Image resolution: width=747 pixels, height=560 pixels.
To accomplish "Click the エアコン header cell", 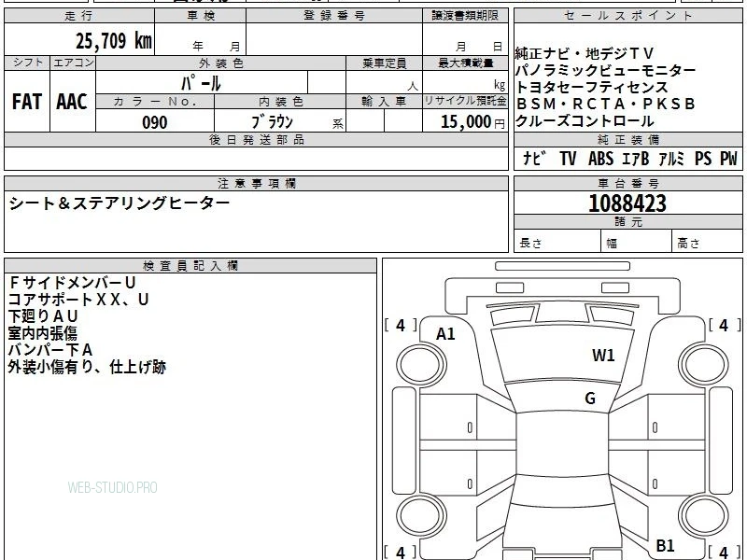I will pyautogui.click(x=73, y=63).
